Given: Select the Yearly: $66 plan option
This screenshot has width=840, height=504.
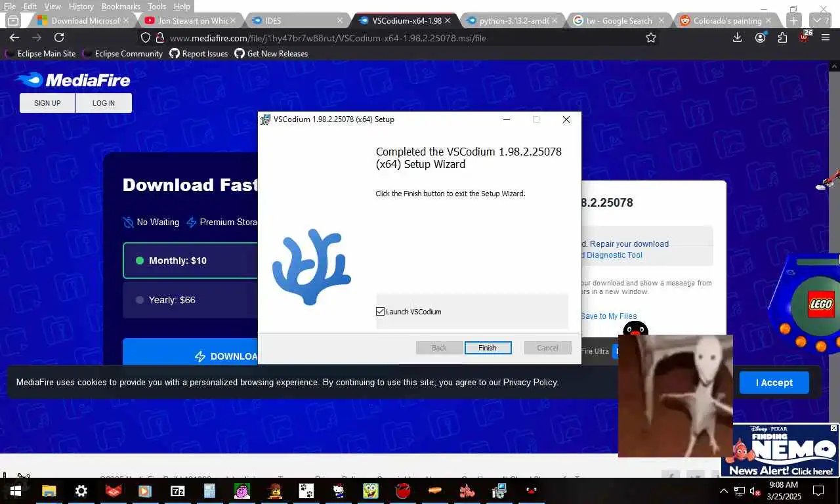Looking at the screenshot, I should click(x=190, y=300).
